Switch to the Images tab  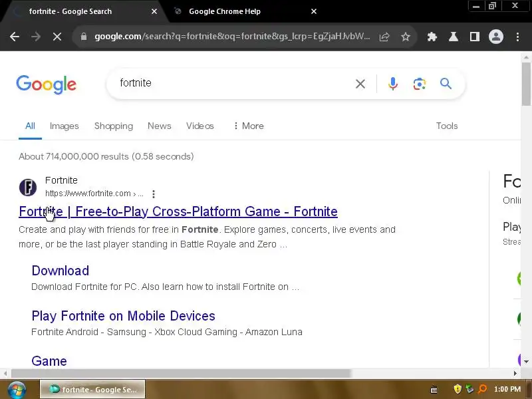(x=64, y=126)
